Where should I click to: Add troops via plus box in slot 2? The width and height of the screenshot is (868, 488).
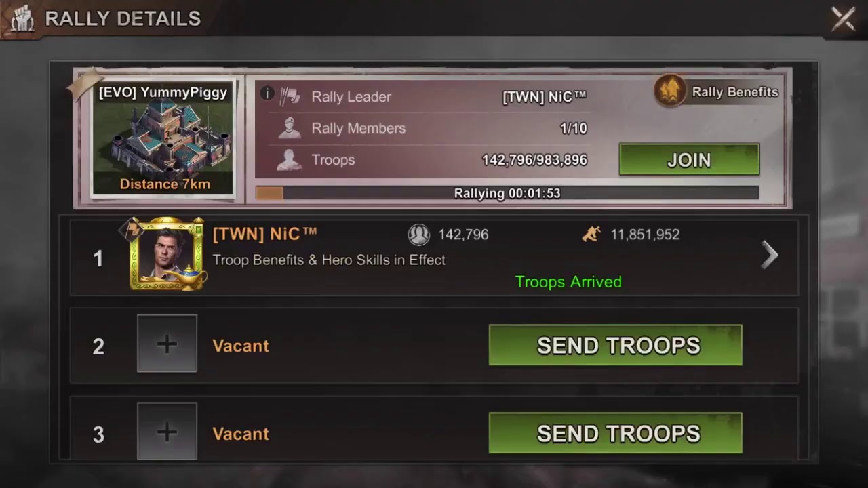coord(167,344)
